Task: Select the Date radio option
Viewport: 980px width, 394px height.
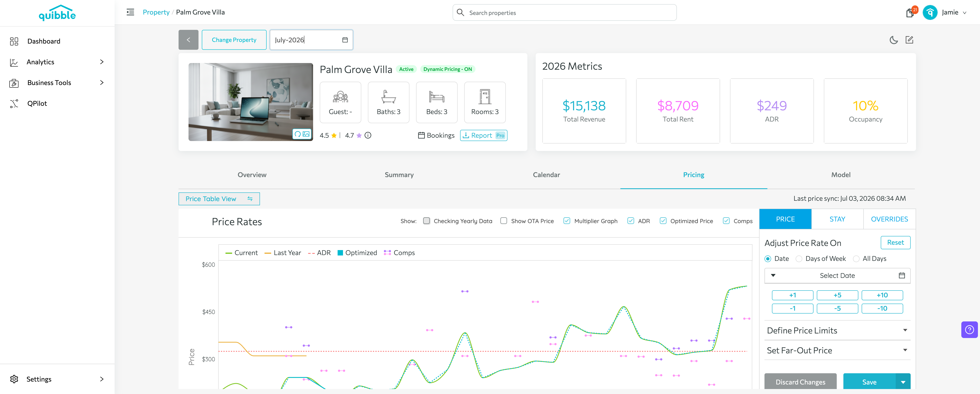Action: 768,259
